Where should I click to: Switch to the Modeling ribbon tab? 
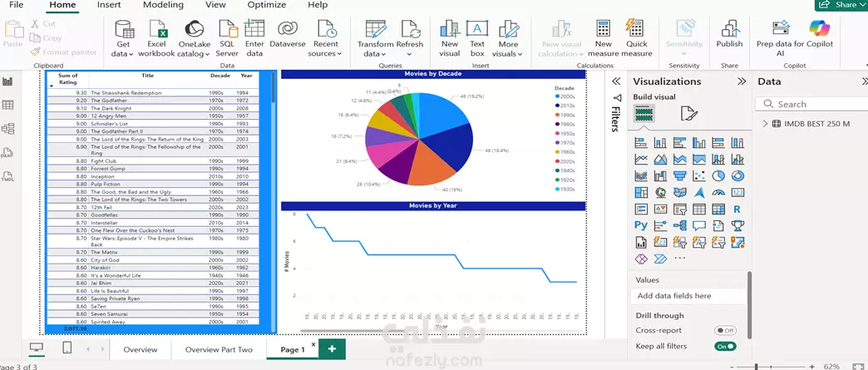click(x=163, y=5)
